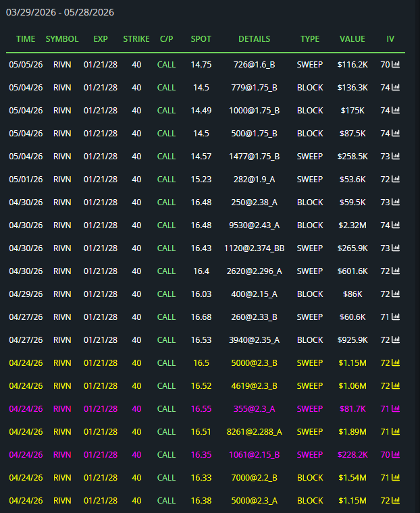
Task: Click spot price 14.57
Action: pos(201,156)
